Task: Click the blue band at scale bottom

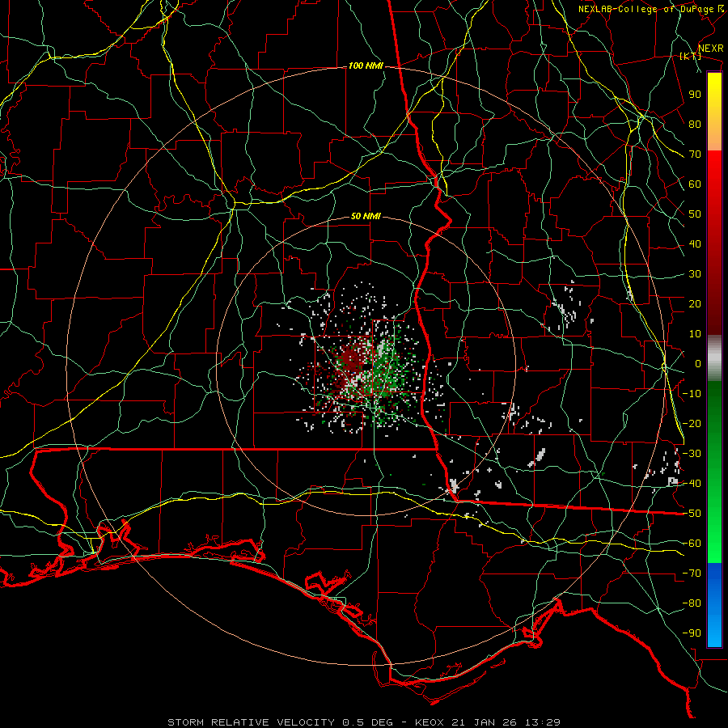Action: 714,605
